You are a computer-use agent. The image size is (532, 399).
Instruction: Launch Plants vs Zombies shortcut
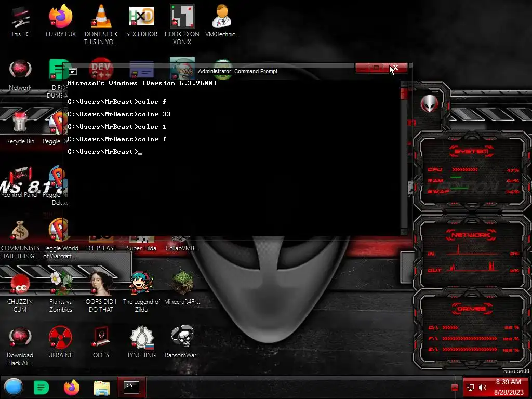click(x=61, y=293)
